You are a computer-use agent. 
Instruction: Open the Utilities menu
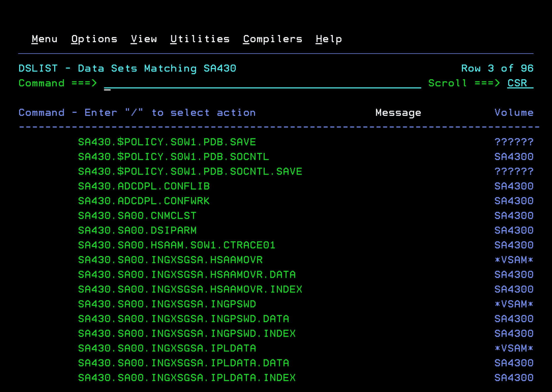point(200,39)
